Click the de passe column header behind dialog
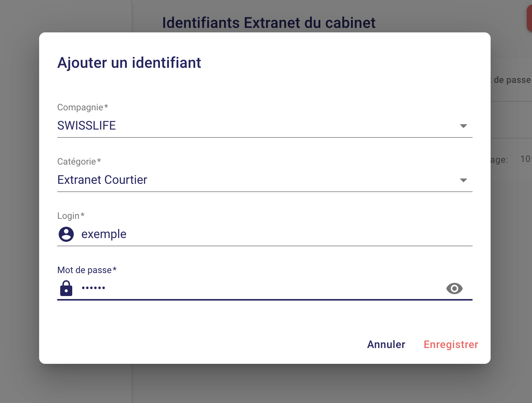 (x=512, y=80)
